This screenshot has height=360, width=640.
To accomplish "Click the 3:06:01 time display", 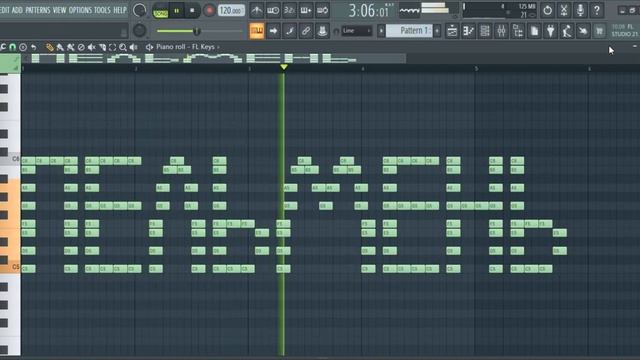I will coord(369,11).
